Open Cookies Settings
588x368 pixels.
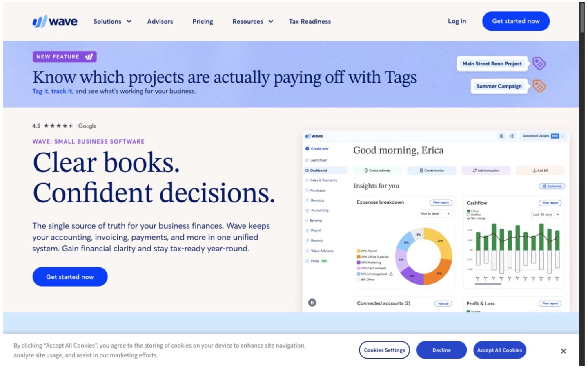[x=384, y=350]
